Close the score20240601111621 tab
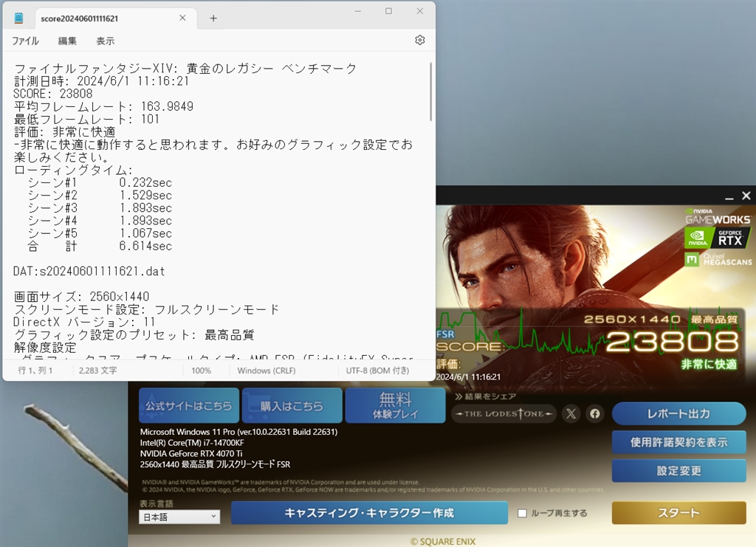The height and width of the screenshot is (547, 756). point(182,18)
